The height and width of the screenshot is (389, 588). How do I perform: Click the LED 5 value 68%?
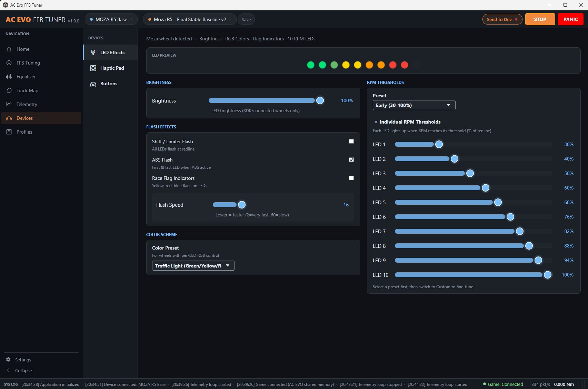coord(569,202)
